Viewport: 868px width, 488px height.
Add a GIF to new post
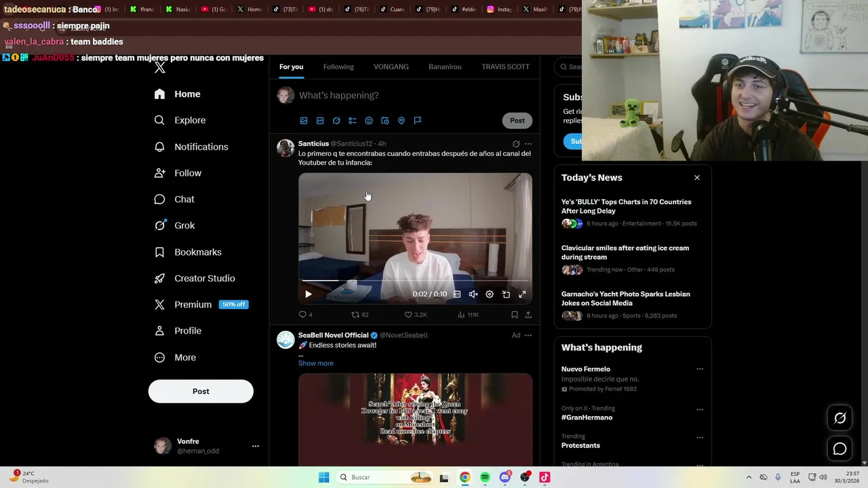point(320,121)
